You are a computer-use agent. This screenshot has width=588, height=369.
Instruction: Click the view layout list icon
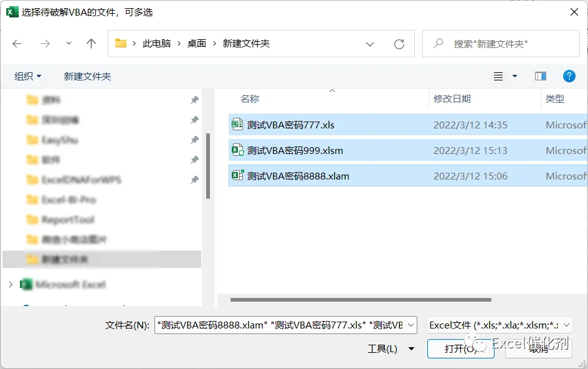click(x=498, y=76)
